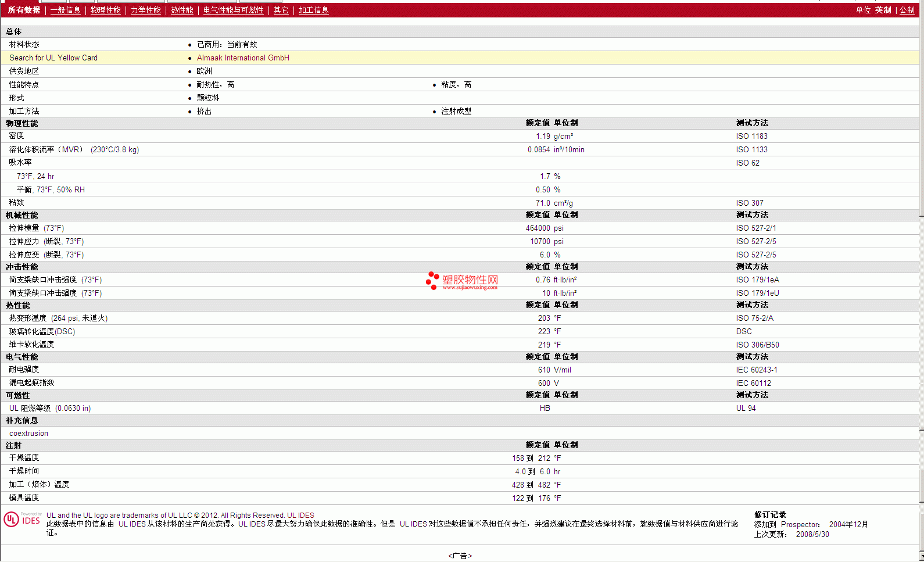Select heat deflection value 203

(x=544, y=318)
